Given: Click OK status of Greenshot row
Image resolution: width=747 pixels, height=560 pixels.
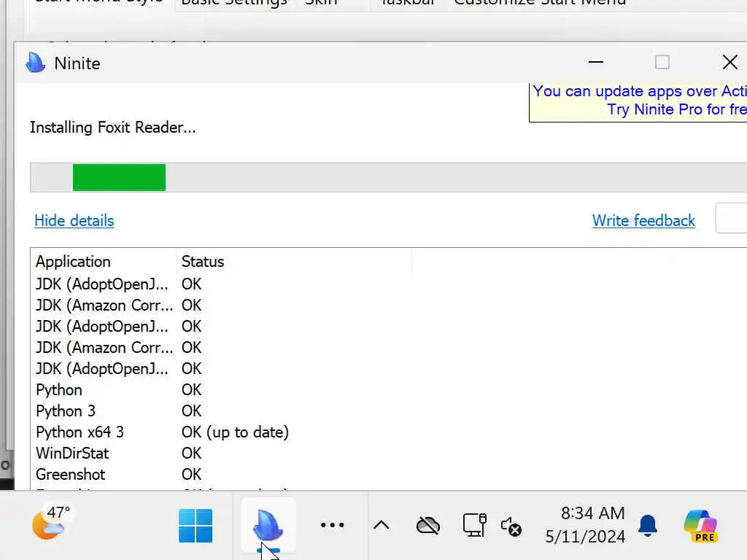Looking at the screenshot, I should click(x=192, y=474).
